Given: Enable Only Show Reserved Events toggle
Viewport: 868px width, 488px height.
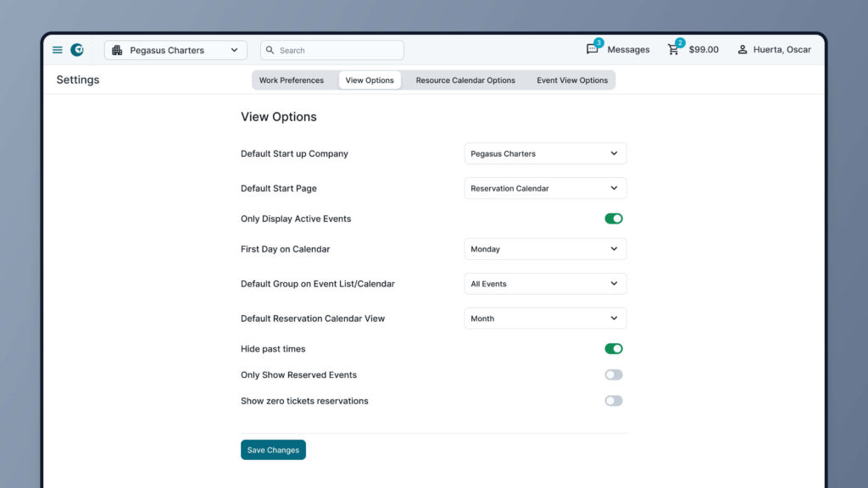Looking at the screenshot, I should point(614,374).
